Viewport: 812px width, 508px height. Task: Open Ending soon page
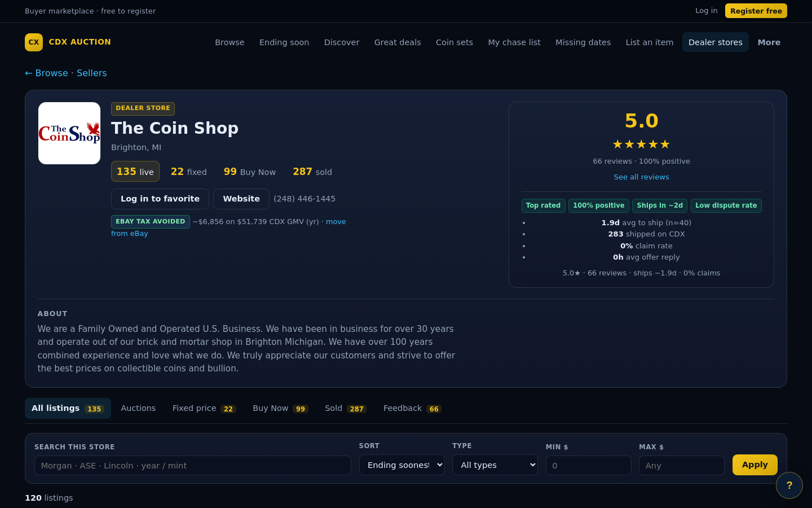tap(284, 42)
